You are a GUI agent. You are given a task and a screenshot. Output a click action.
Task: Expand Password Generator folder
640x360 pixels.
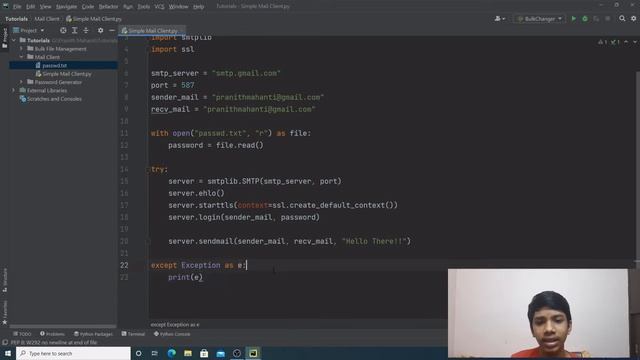click(x=22, y=82)
